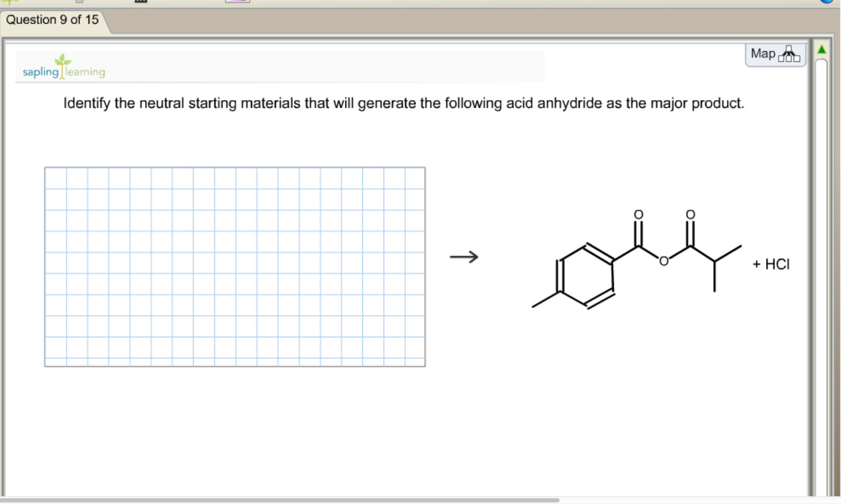The image size is (841, 504).
Task: Click the 'Identify the neutral starting materials' question text
Action: click(x=404, y=103)
